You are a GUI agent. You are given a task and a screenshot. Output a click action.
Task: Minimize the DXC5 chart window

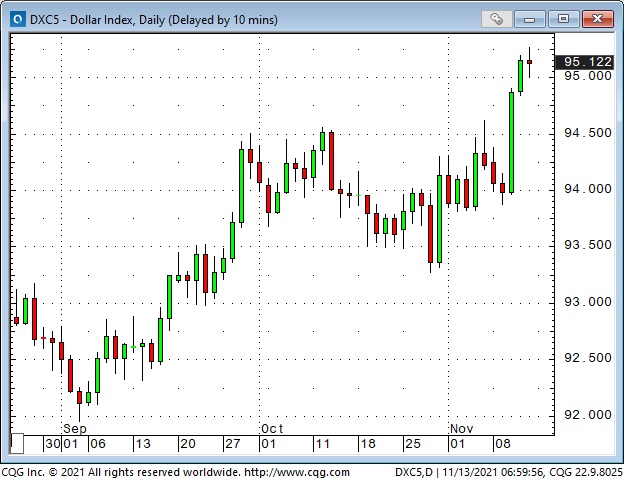529,19
